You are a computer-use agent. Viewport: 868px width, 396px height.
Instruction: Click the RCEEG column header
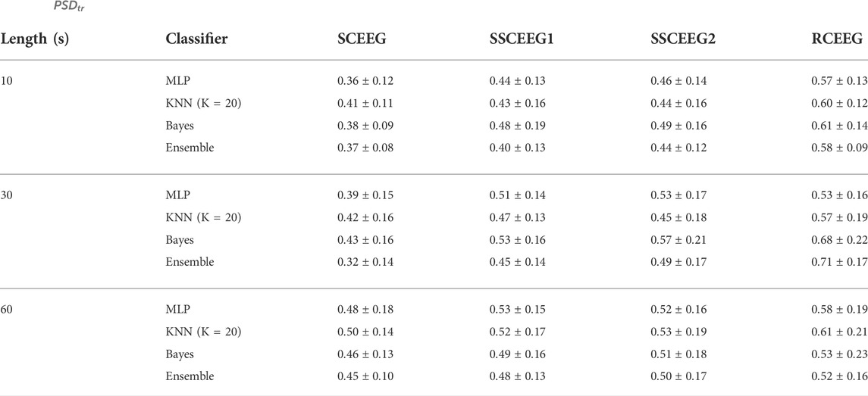837,39
